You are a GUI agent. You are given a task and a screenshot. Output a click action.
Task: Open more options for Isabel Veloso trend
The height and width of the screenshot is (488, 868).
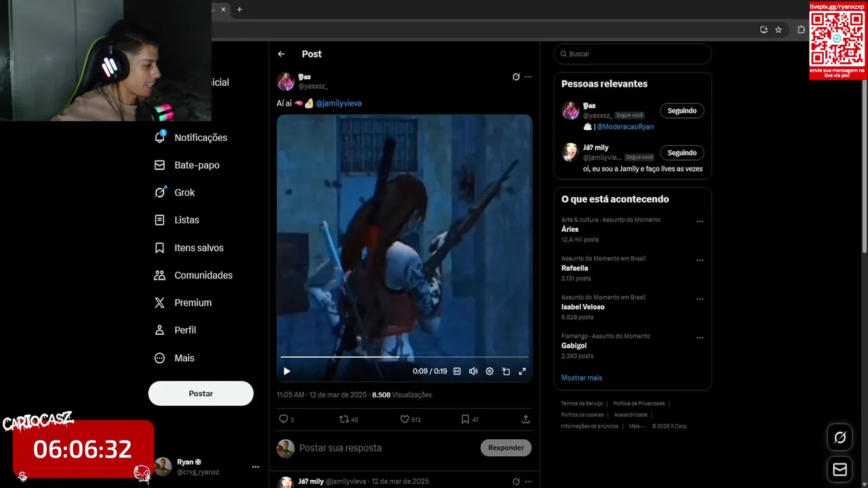pyautogui.click(x=700, y=299)
